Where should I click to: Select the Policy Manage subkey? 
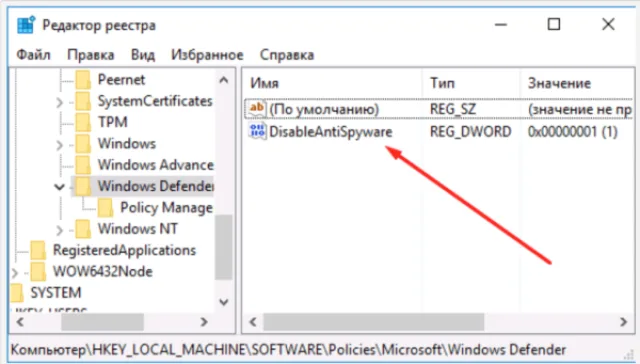(x=167, y=208)
